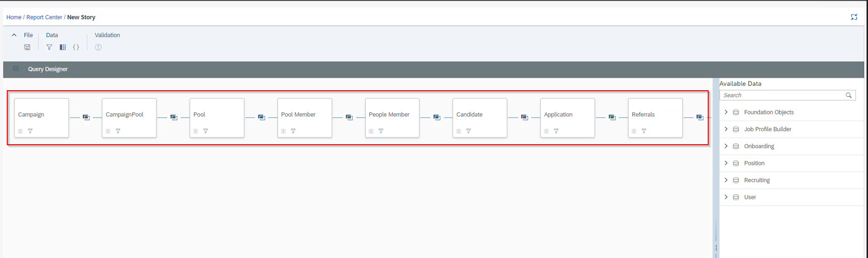Open columns icon on the Application card

[546, 131]
